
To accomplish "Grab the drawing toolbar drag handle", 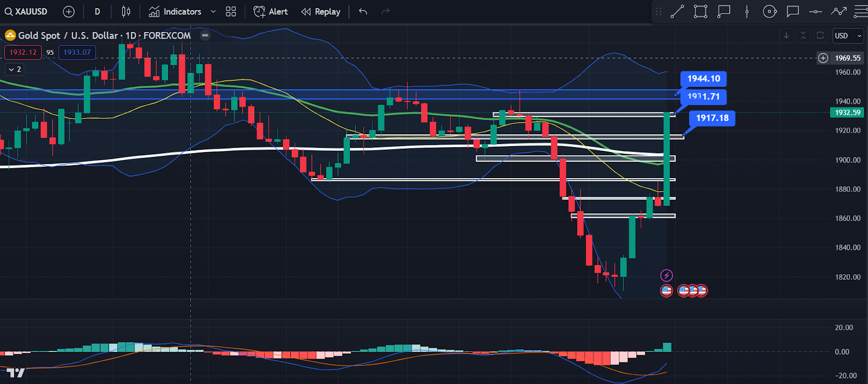I will (659, 11).
